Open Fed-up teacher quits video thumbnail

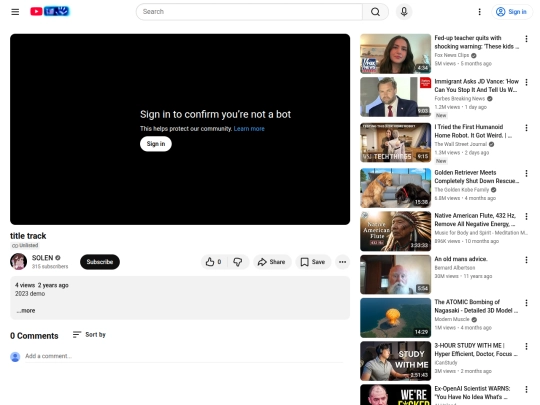point(395,54)
